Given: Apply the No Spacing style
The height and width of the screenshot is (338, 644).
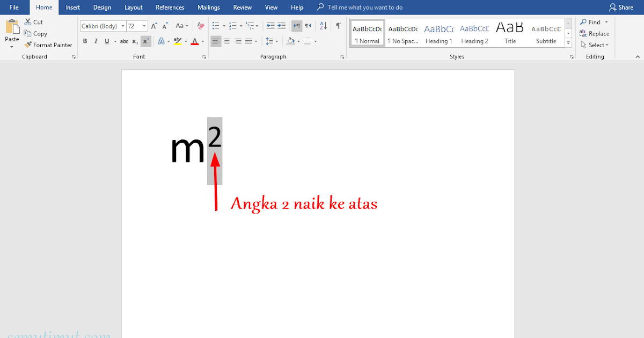Looking at the screenshot, I should coord(403,34).
